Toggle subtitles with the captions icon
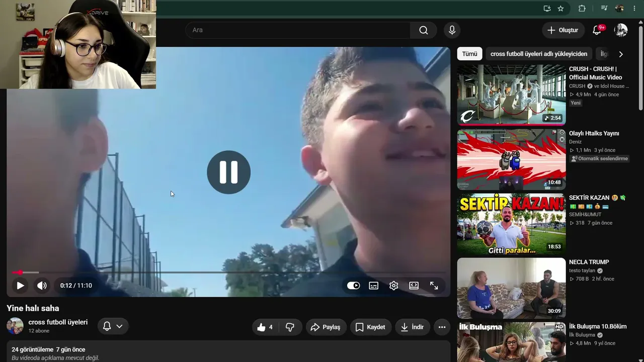This screenshot has width=644, height=362. (374, 286)
